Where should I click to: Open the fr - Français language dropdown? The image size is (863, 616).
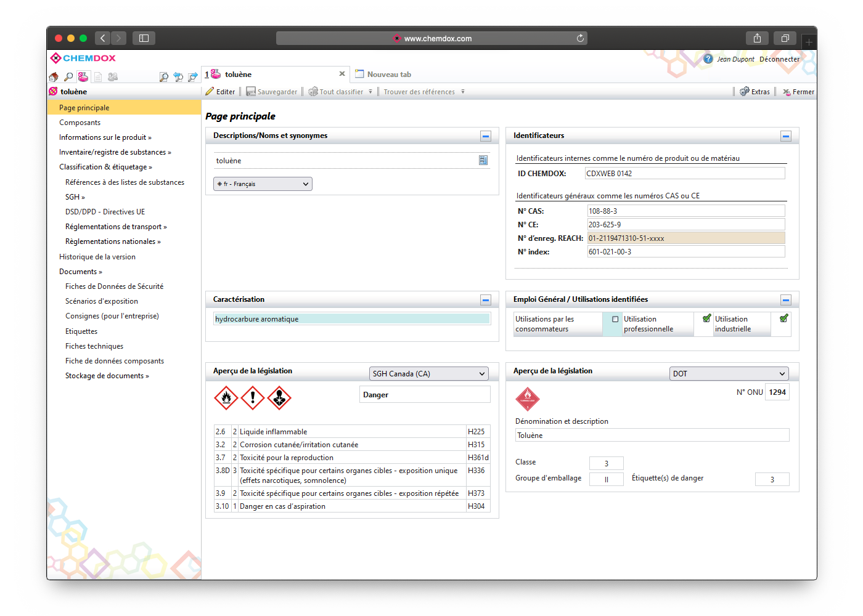pyautogui.click(x=263, y=184)
